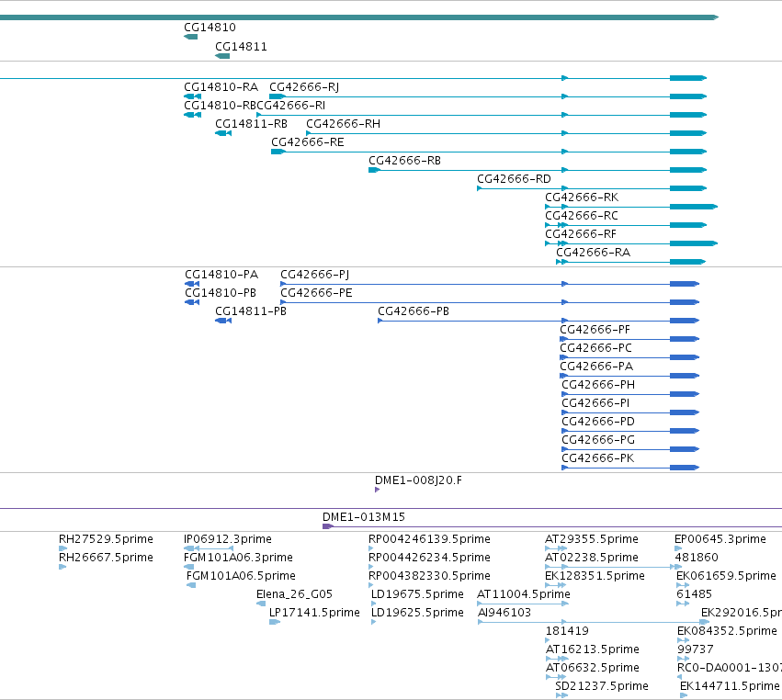Pick the CG42666-RH transcript label
Screen dimensions: 782x700
coord(343,124)
